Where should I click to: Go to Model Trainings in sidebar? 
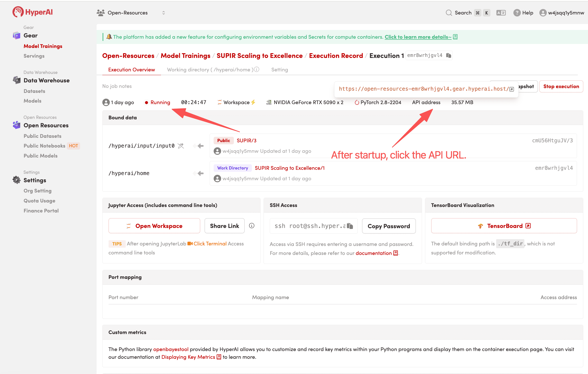[x=43, y=46]
